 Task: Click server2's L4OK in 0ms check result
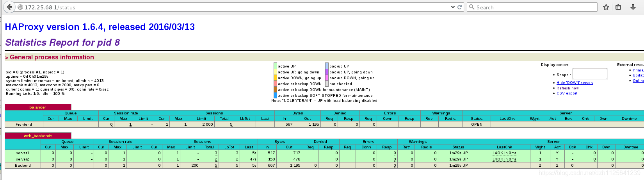(504, 159)
